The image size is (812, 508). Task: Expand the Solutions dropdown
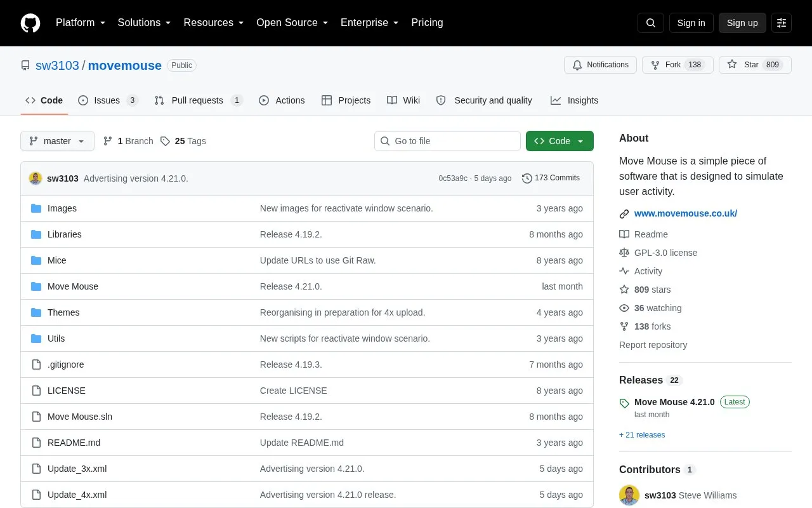click(145, 23)
